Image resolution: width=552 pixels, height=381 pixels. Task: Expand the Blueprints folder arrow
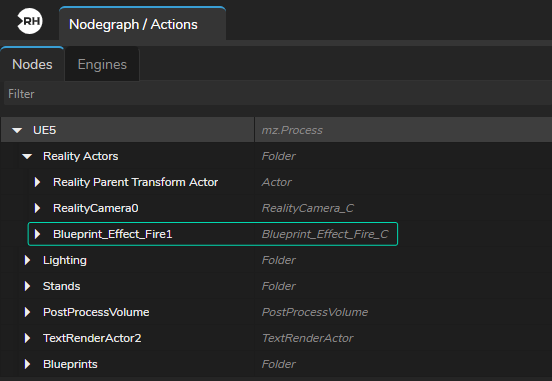(27, 364)
